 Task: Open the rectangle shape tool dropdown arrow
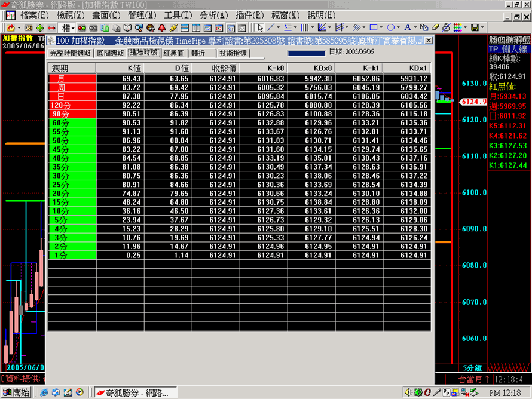pyautogui.click(x=381, y=27)
